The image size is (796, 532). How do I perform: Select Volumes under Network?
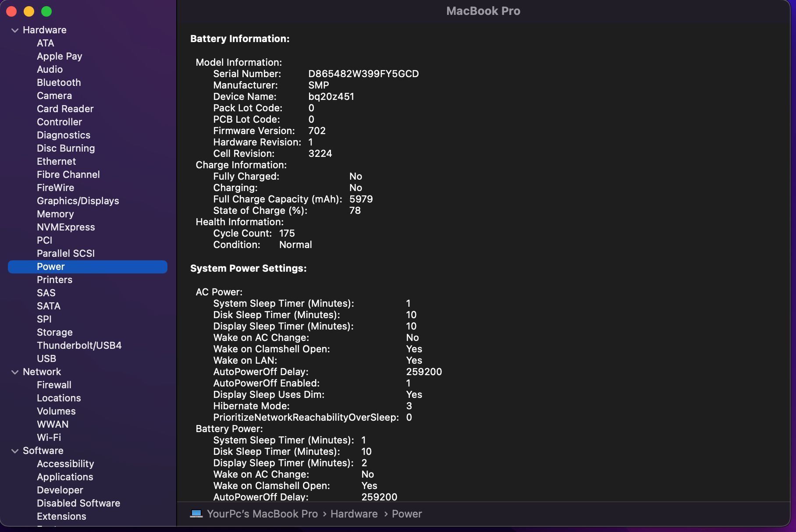tap(56, 411)
